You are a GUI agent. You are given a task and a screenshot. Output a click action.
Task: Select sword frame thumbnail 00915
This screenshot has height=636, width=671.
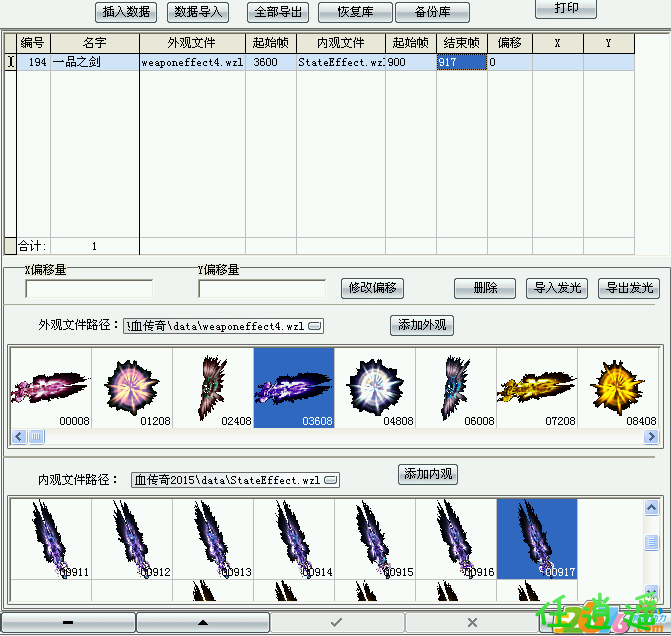pyautogui.click(x=375, y=539)
